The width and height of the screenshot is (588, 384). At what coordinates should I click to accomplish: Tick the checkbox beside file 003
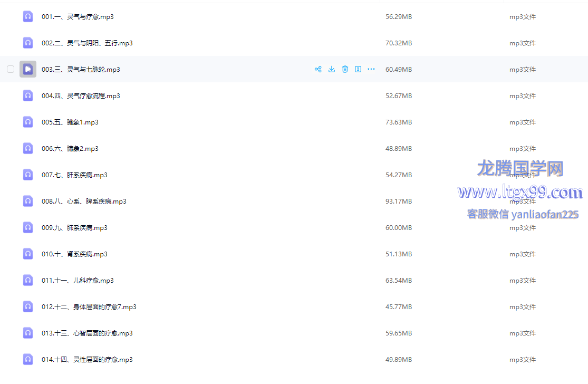point(11,69)
